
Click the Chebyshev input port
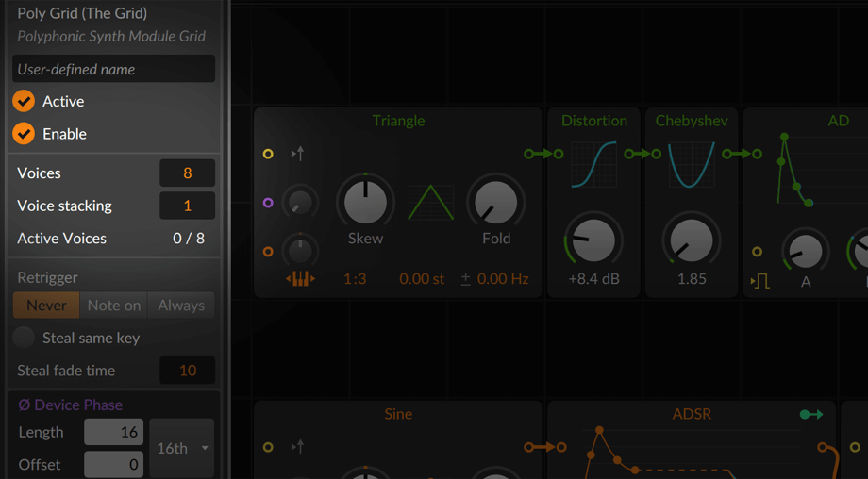[x=657, y=154]
